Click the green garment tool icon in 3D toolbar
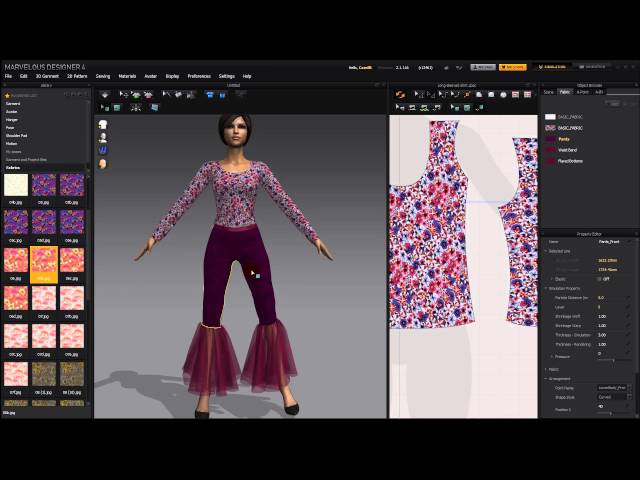The height and width of the screenshot is (480, 640). tap(136, 95)
